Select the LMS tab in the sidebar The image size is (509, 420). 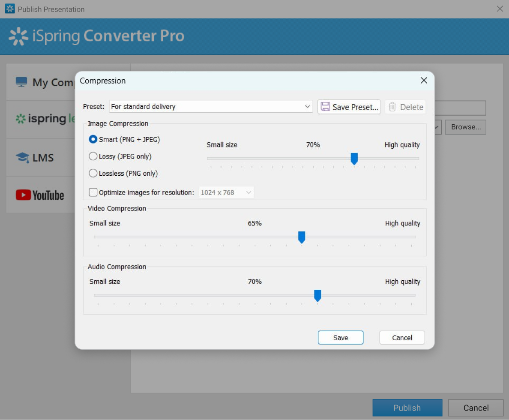pos(41,158)
